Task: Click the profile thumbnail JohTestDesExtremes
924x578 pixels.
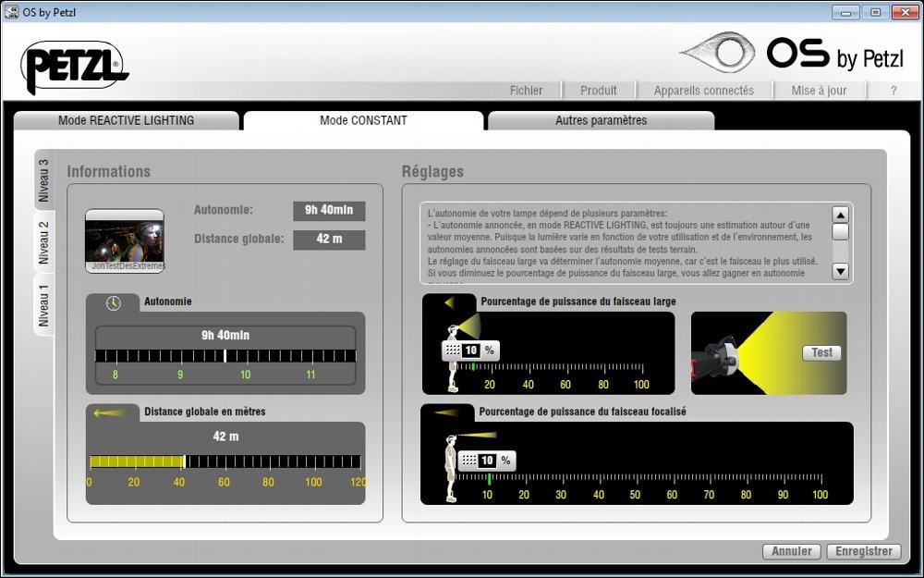Action: coord(125,241)
